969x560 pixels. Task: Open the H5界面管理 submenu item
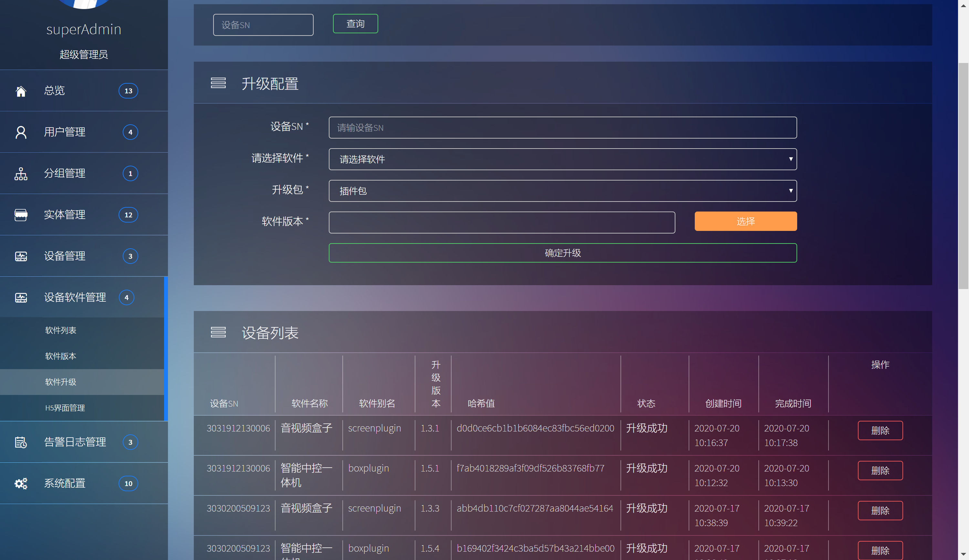tap(65, 408)
